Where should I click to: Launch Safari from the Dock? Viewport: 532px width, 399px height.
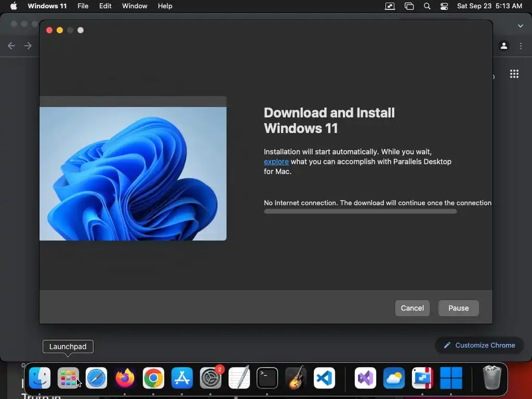(96, 378)
